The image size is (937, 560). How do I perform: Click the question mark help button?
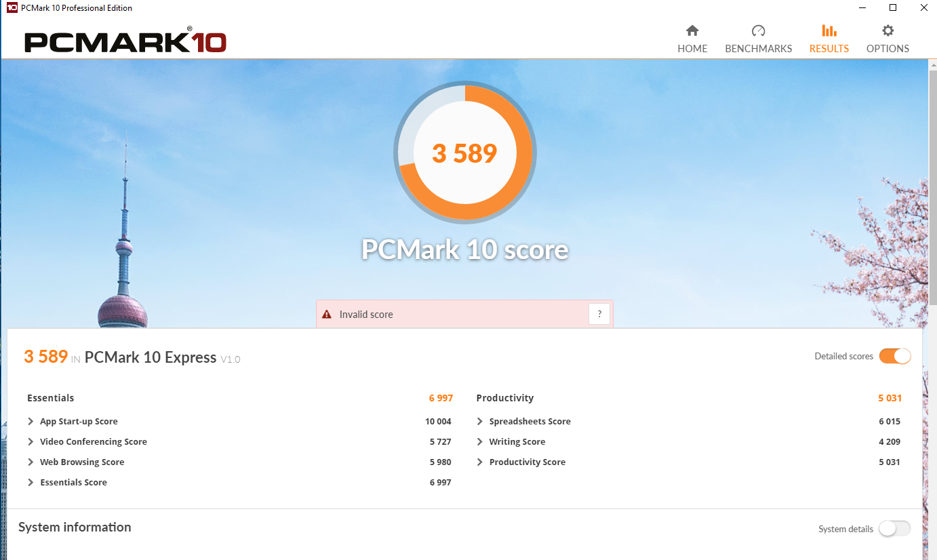pos(599,315)
